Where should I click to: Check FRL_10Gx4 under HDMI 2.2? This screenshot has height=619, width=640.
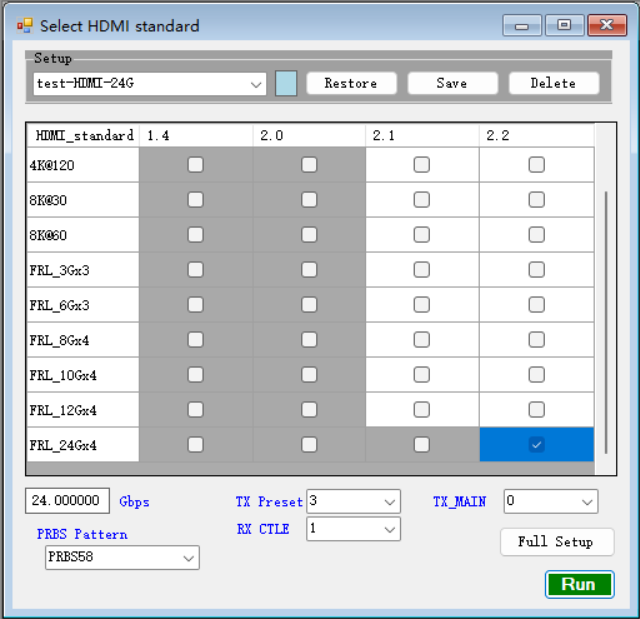[x=536, y=375]
